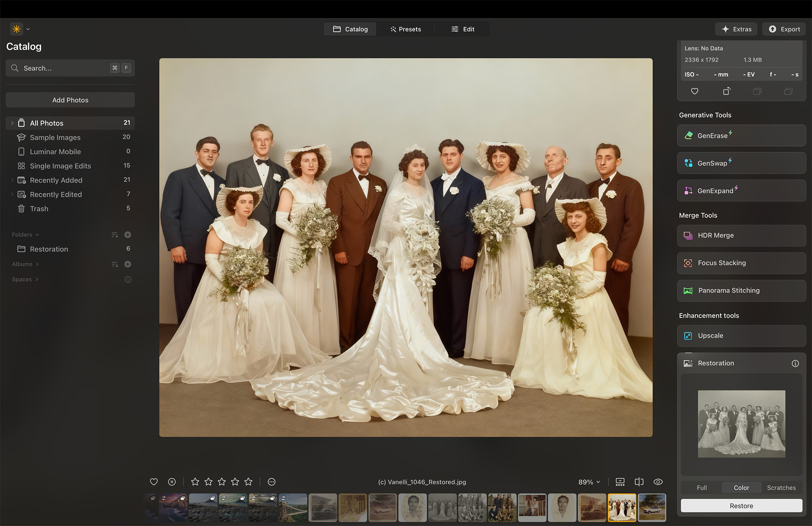Set rating with the fifth star
Image resolution: width=812 pixels, height=526 pixels.
248,482
